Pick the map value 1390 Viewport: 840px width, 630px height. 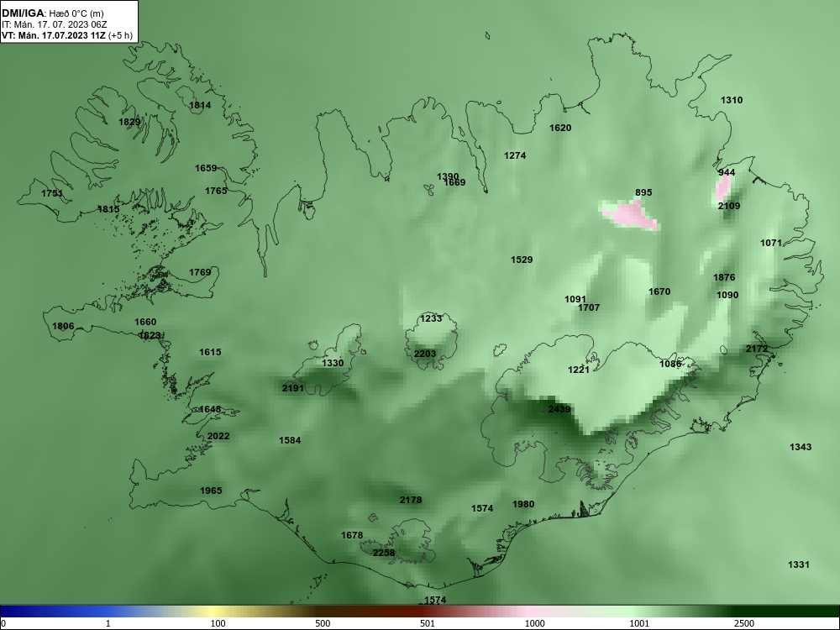pos(448,176)
